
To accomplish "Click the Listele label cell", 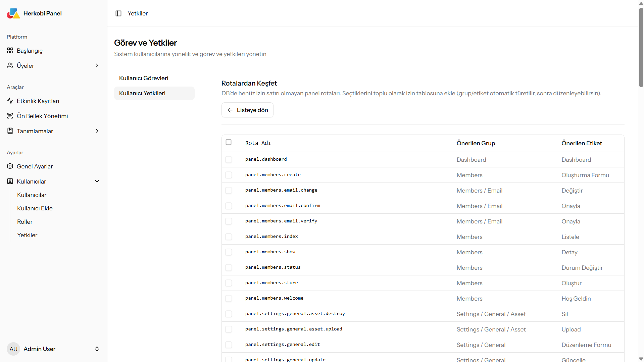I will [570, 237].
